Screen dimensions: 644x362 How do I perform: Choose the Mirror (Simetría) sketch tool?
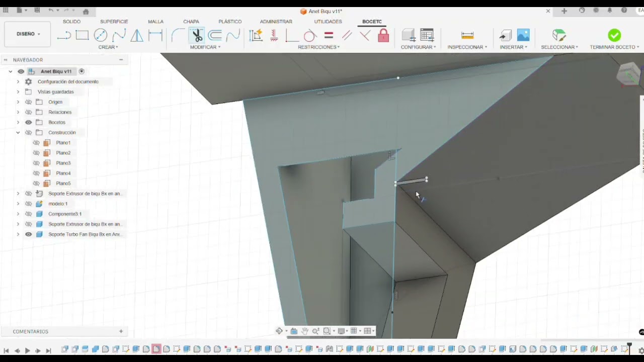click(x=137, y=35)
